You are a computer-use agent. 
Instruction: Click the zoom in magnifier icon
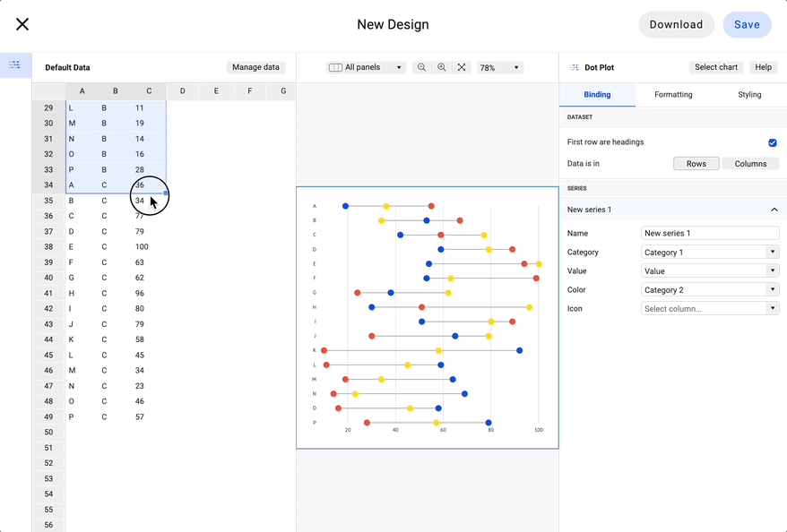coord(441,67)
